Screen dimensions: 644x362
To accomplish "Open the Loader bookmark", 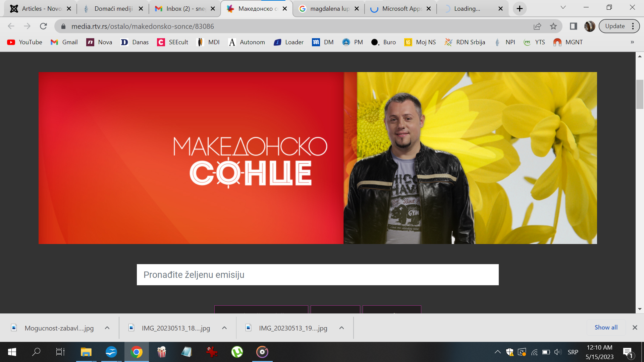I will coord(289,42).
